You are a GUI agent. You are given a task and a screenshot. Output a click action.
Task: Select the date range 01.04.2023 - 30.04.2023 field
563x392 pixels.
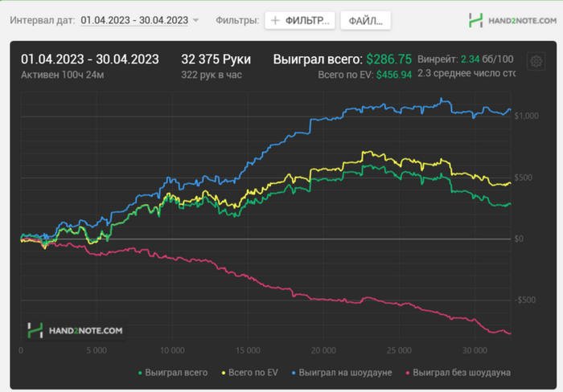(x=134, y=20)
